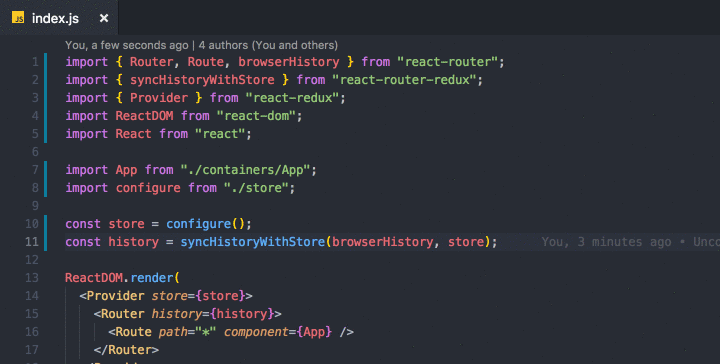Click 'React' on the line 5 import
Screen dimensions: 720x364
133,134
